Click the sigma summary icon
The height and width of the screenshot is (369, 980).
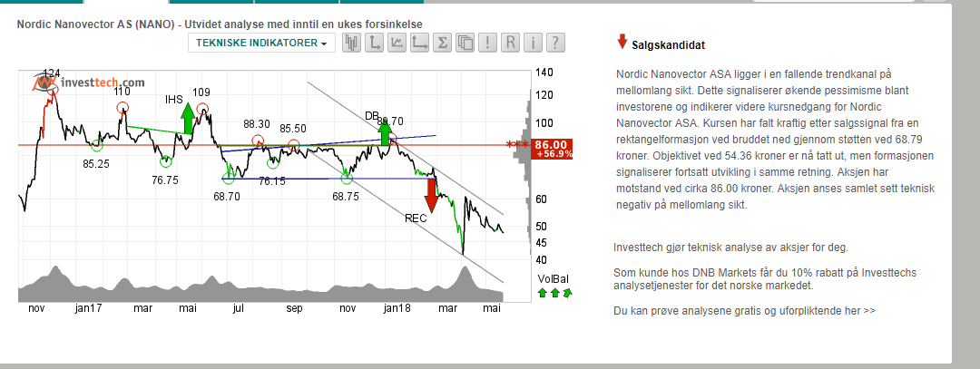click(443, 44)
